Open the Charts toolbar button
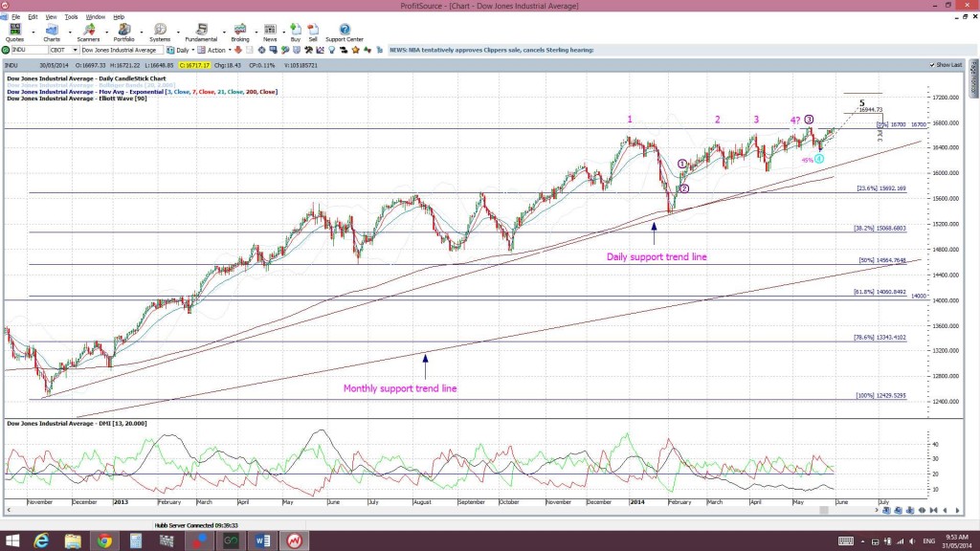Image resolution: width=980 pixels, height=551 pixels. 52,32
